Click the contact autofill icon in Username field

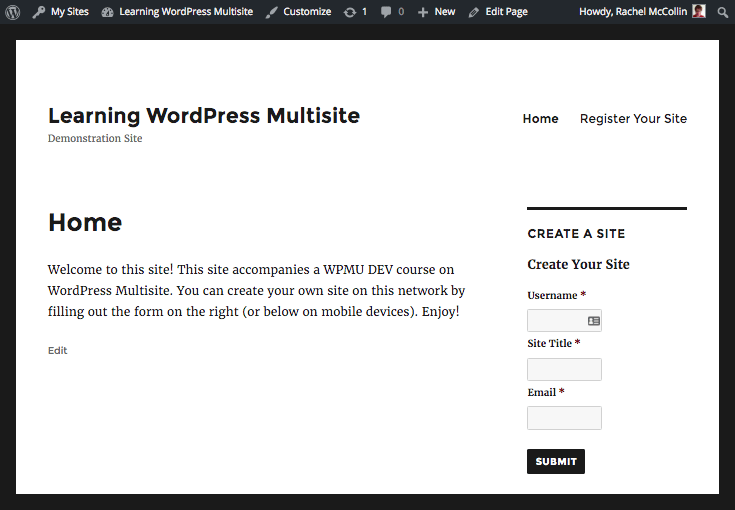[x=593, y=321]
